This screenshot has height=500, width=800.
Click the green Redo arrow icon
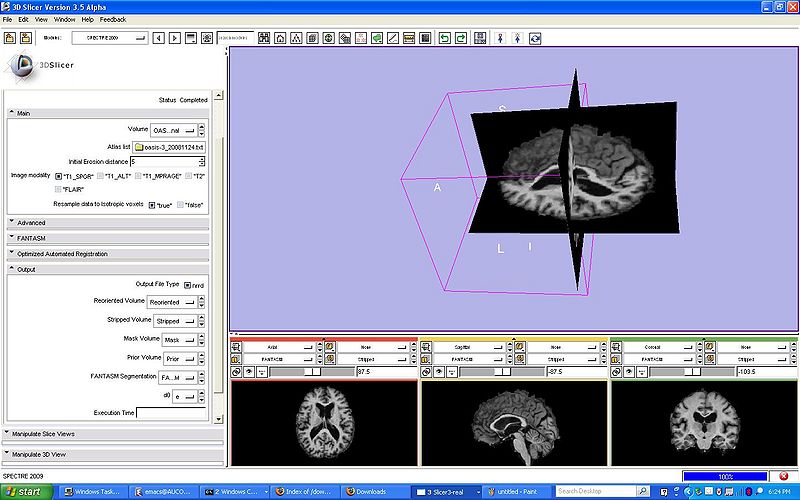[x=461, y=38]
